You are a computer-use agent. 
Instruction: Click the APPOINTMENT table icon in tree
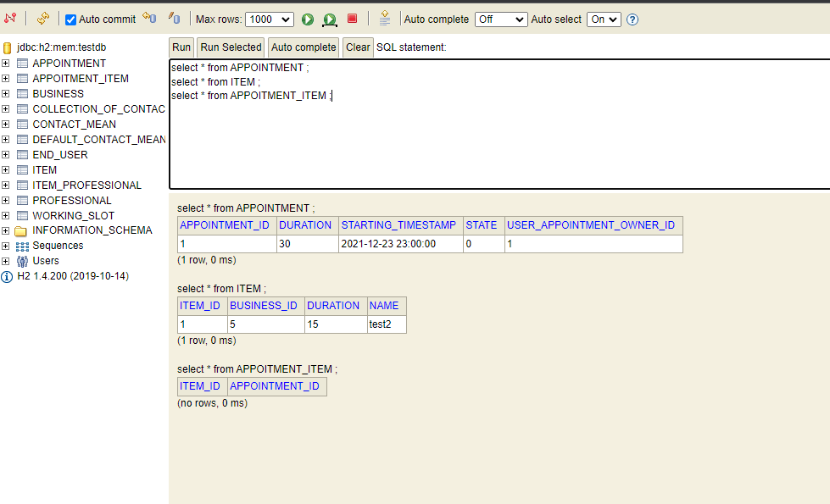point(22,63)
